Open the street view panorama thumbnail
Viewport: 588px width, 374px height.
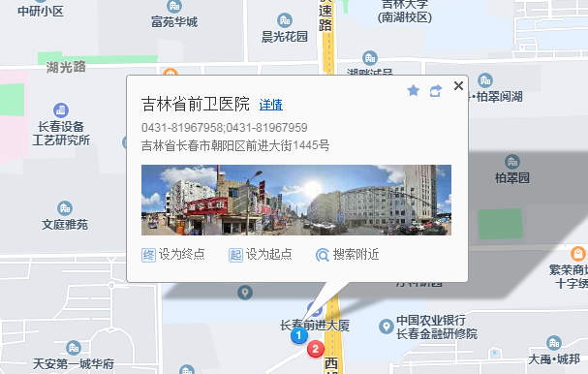296,200
